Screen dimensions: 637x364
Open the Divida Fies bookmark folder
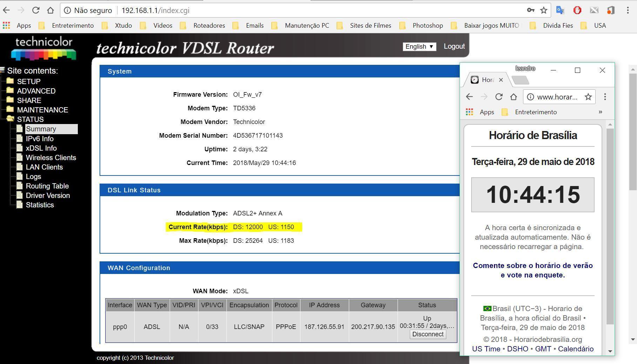pos(551,26)
